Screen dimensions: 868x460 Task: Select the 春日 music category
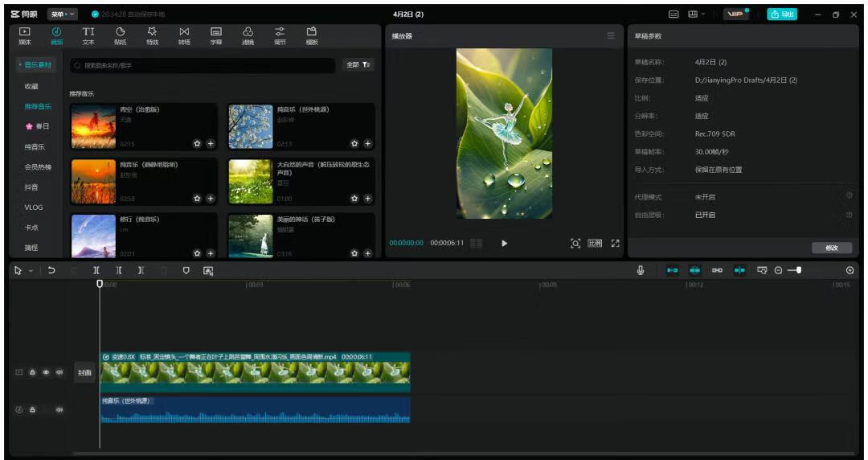37,126
